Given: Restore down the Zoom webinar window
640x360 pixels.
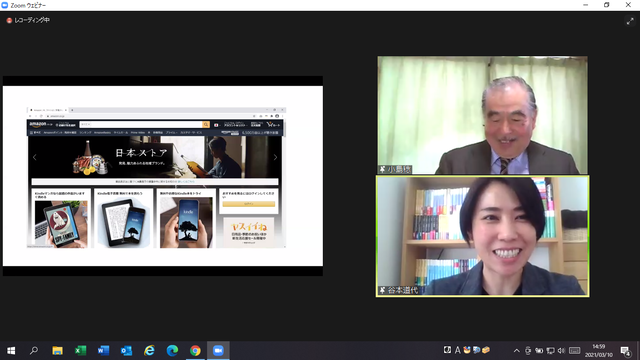Looking at the screenshot, I should [607, 5].
